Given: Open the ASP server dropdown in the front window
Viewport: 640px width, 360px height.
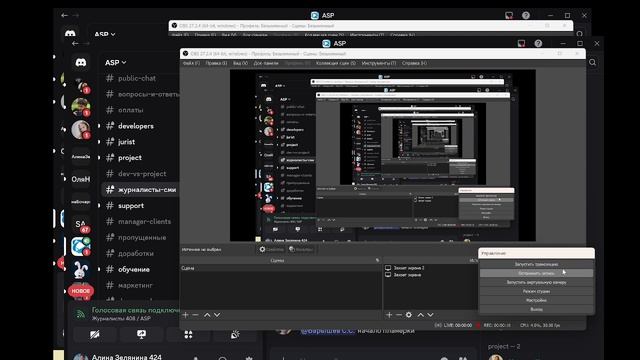Looking at the screenshot, I should pos(116,62).
